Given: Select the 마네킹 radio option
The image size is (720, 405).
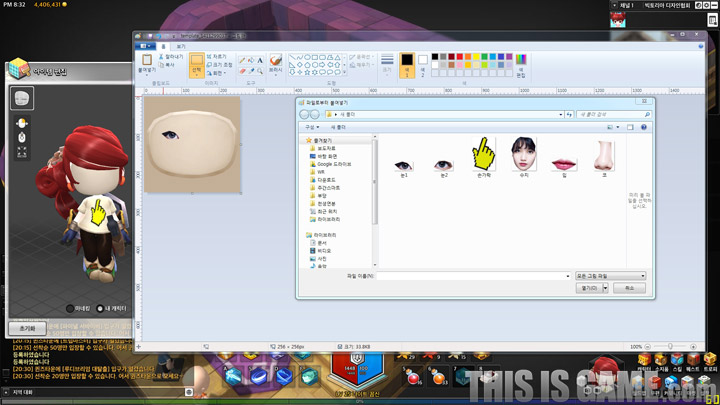Looking at the screenshot, I should [70, 307].
